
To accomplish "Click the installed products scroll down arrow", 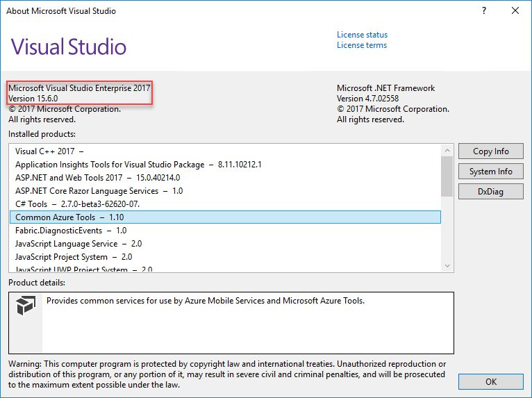I will tap(447, 265).
